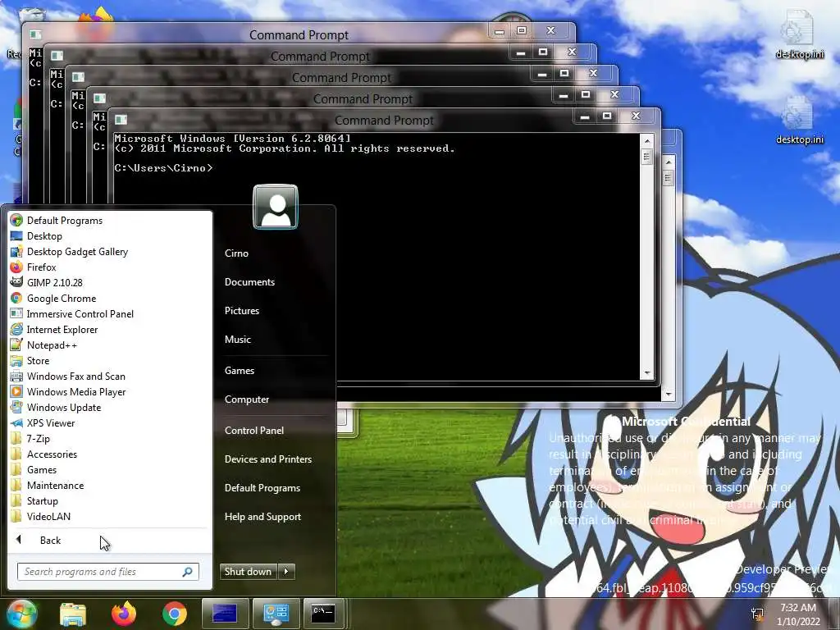Viewport: 840px width, 630px height.
Task: Open Music from start menu
Action: (238, 339)
